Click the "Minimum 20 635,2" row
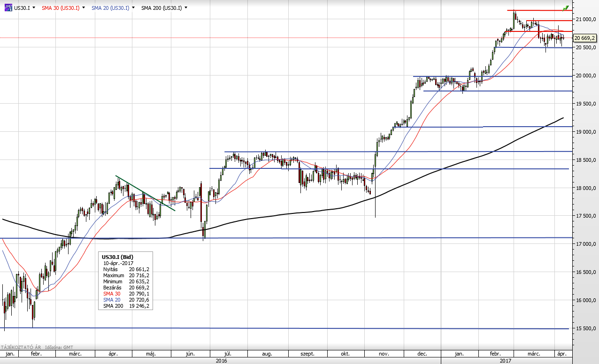This screenshot has width=599, height=364. point(126,281)
